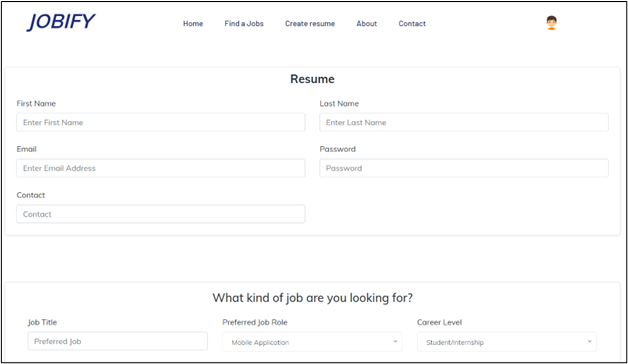Open Create resume in navigation
628x364 pixels.
tap(310, 24)
